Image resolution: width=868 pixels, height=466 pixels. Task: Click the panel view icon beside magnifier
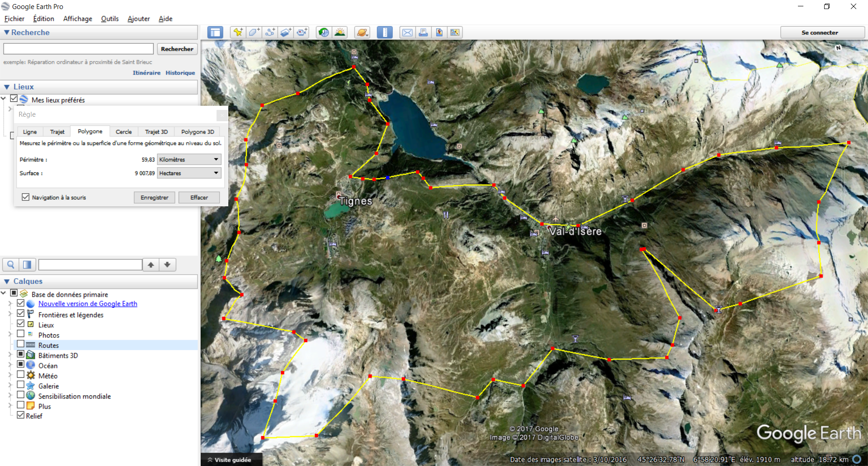point(27,265)
